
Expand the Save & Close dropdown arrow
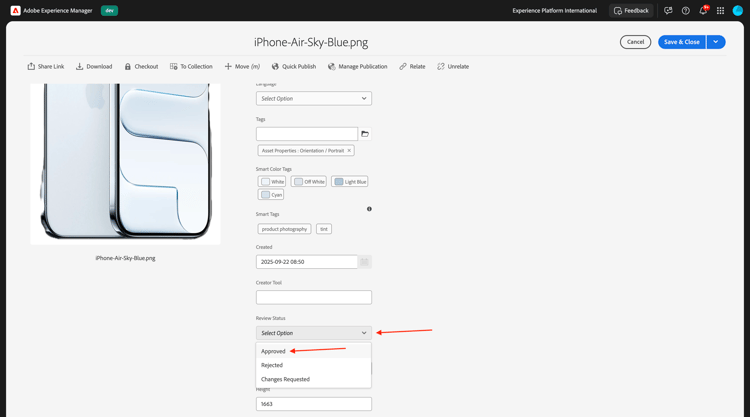716,42
